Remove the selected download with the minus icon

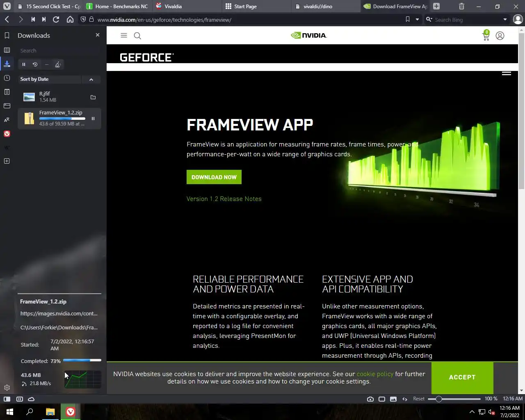point(47,64)
